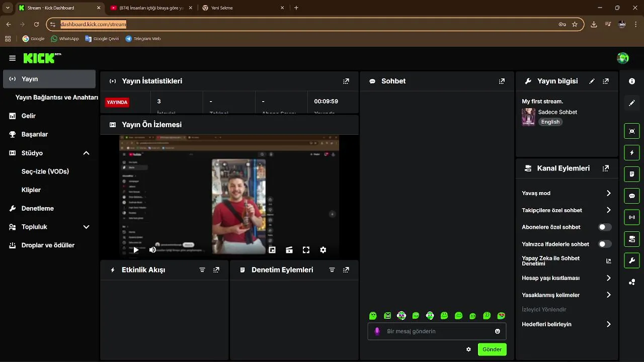Collapse the Stüdyo sidebar section
Image resolution: width=644 pixels, height=362 pixels.
tap(86, 153)
